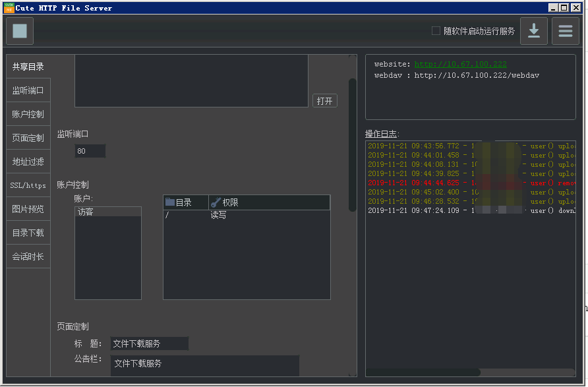Click inside the 监听端口 port field showing 80
This screenshot has width=588, height=387.
(90, 151)
